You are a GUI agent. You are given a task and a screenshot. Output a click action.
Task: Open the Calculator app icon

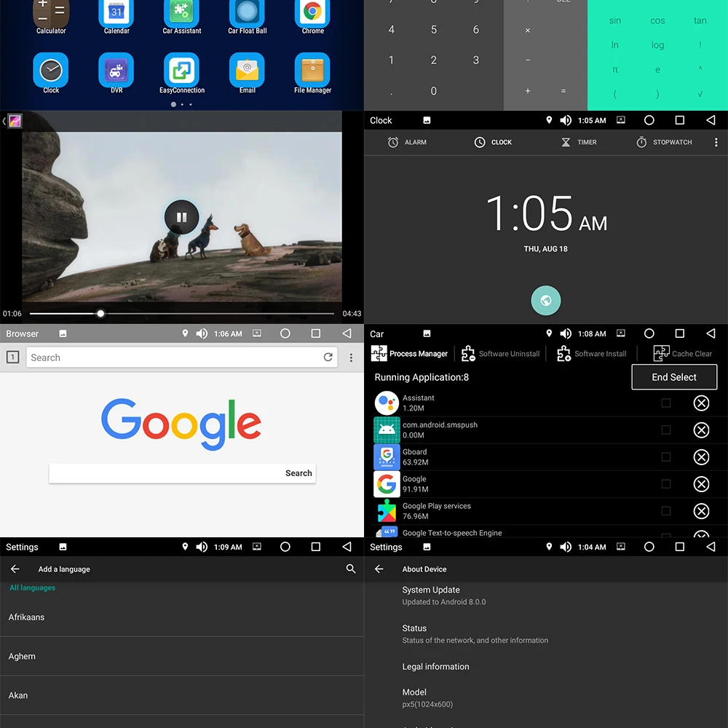pyautogui.click(x=51, y=14)
